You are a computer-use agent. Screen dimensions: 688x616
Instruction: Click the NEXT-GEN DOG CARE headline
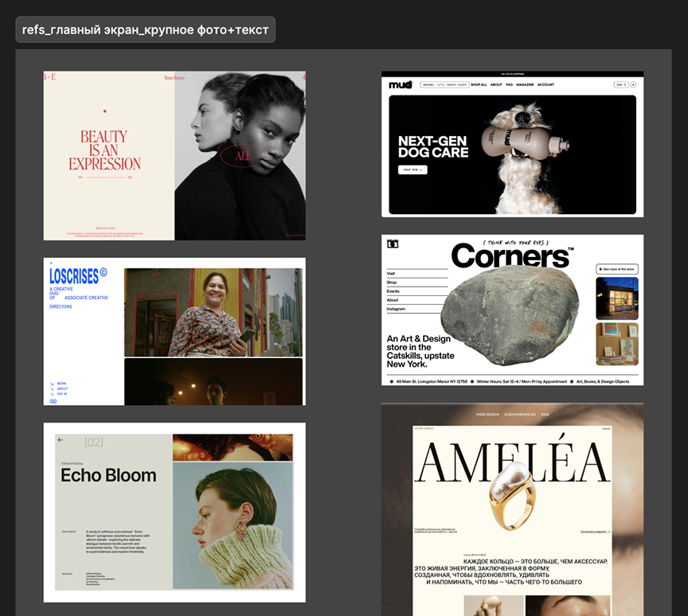pyautogui.click(x=433, y=147)
